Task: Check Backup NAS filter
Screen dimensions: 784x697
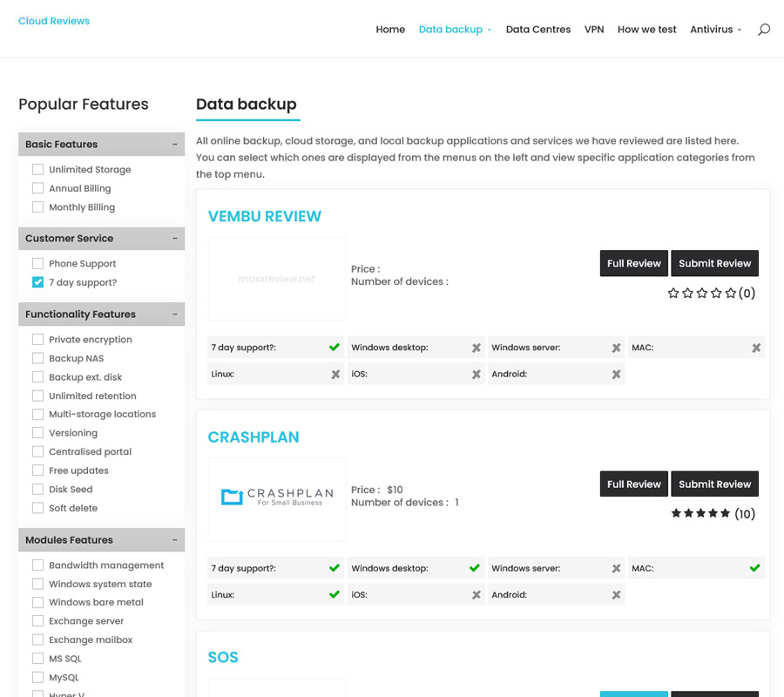Action: click(x=37, y=358)
